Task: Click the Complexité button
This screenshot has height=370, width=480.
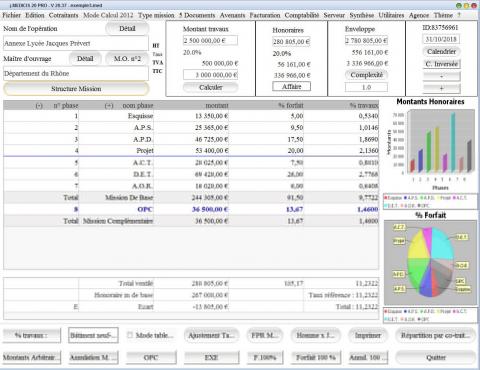Action: click(366, 75)
